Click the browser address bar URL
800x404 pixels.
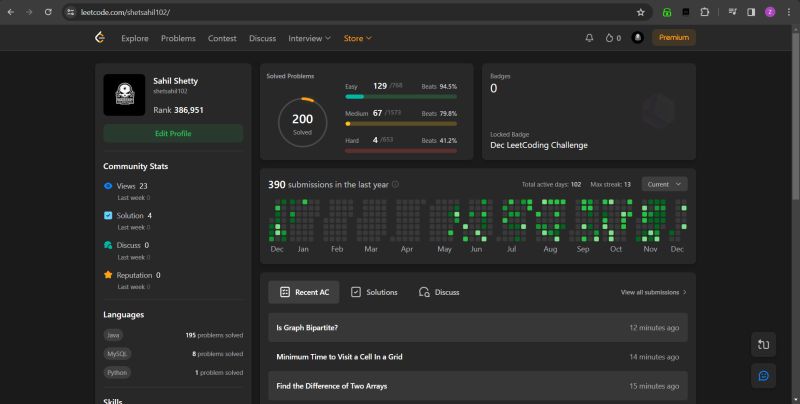[126, 12]
